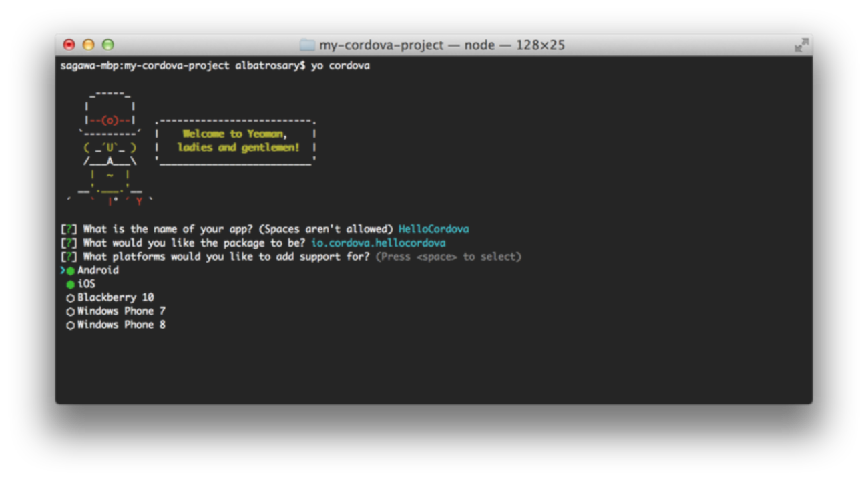
Task: Click the window title 'my-cordova-project — node — 128×25'
Action: pos(442,45)
